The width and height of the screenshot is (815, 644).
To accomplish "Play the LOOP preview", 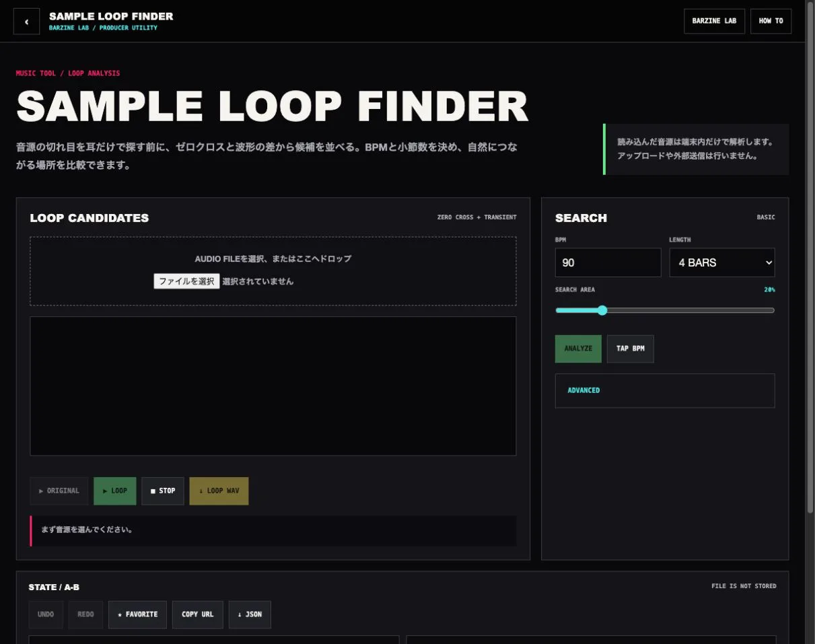I will [x=114, y=491].
